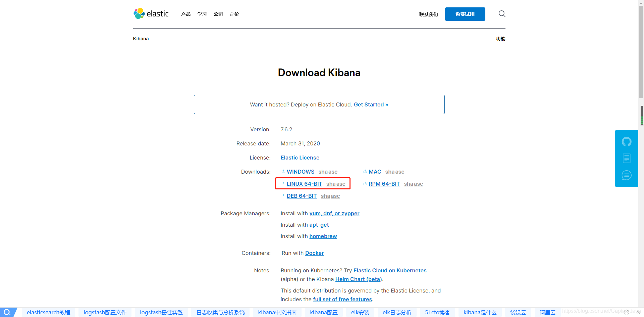Open asc link next to RPM 64-BIT
Image resolution: width=644 pixels, height=317 pixels.
pos(418,184)
